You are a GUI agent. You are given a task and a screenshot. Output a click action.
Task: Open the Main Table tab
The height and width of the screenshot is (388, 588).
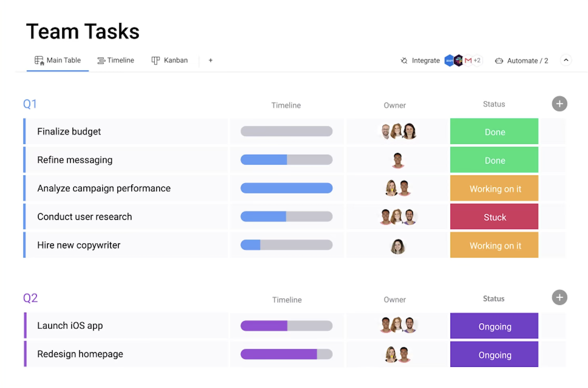[58, 60]
